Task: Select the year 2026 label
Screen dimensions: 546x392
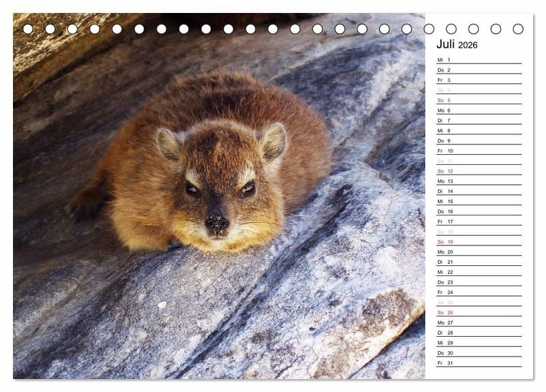Action: point(468,46)
